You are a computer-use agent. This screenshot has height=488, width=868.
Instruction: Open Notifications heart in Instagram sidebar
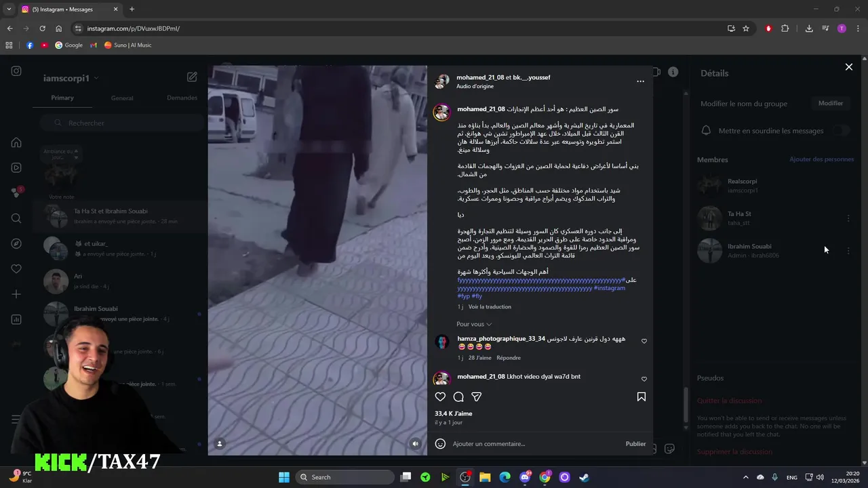coord(16,268)
